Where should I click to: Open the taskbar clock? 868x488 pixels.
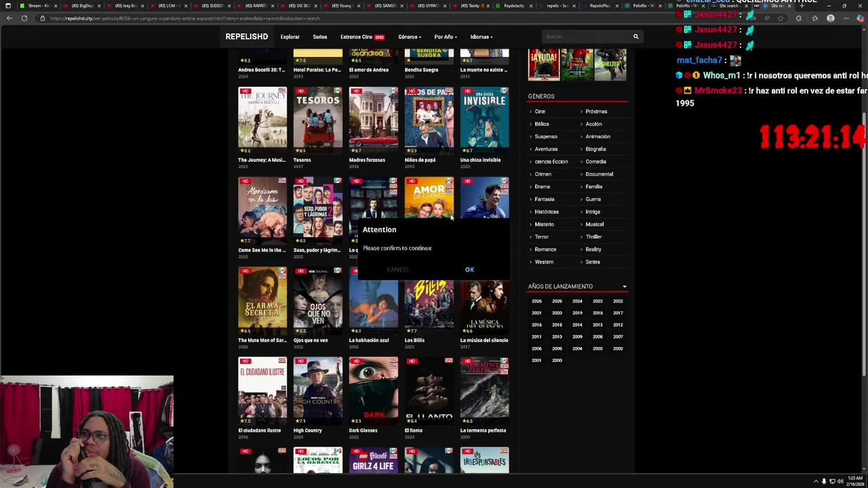(x=855, y=481)
